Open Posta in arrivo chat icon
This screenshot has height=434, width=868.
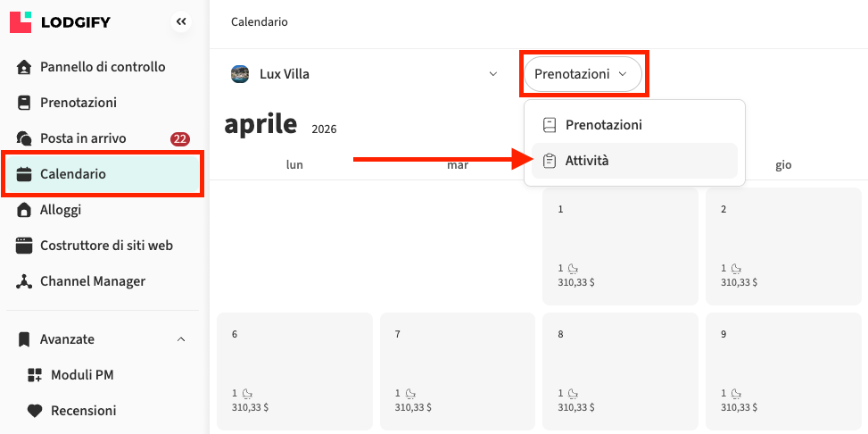tap(24, 138)
